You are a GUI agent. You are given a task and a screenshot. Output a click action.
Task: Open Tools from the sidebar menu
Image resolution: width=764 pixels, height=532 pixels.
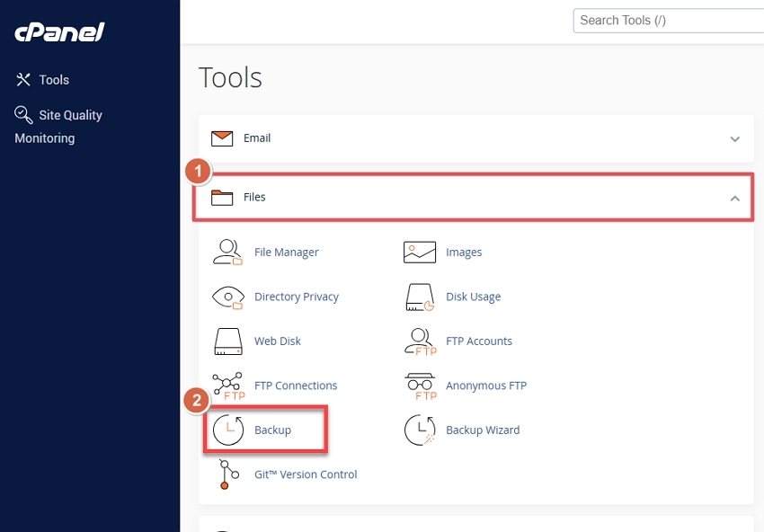click(54, 80)
